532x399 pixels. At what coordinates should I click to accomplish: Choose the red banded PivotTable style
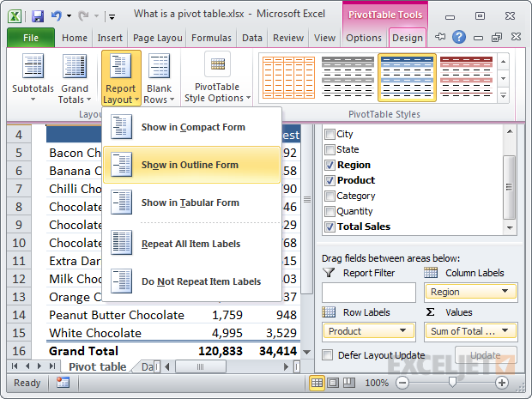466,78
